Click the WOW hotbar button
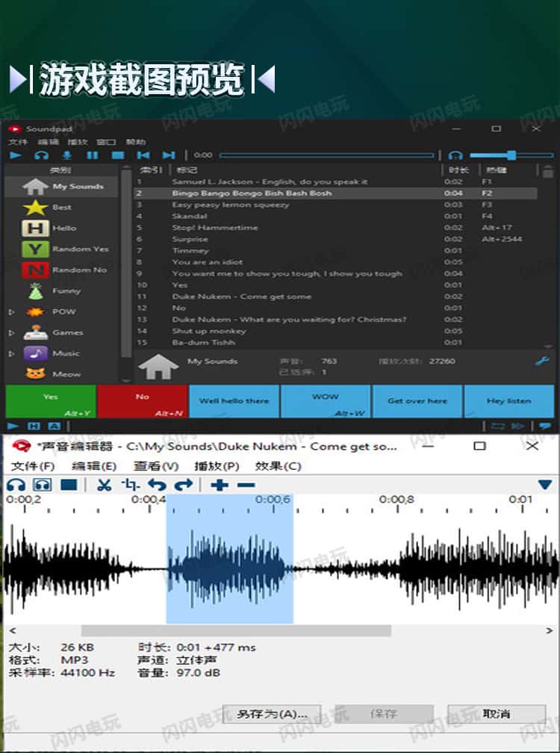 pyautogui.click(x=326, y=401)
